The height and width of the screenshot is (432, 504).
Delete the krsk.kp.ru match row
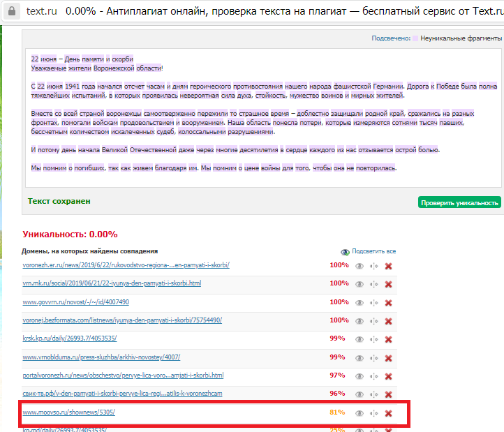[388, 338]
